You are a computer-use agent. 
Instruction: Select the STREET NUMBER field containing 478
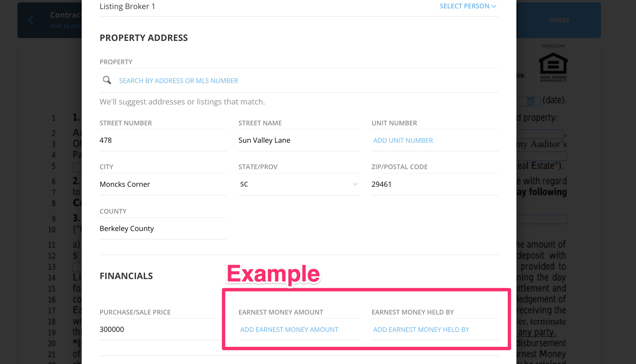point(163,140)
